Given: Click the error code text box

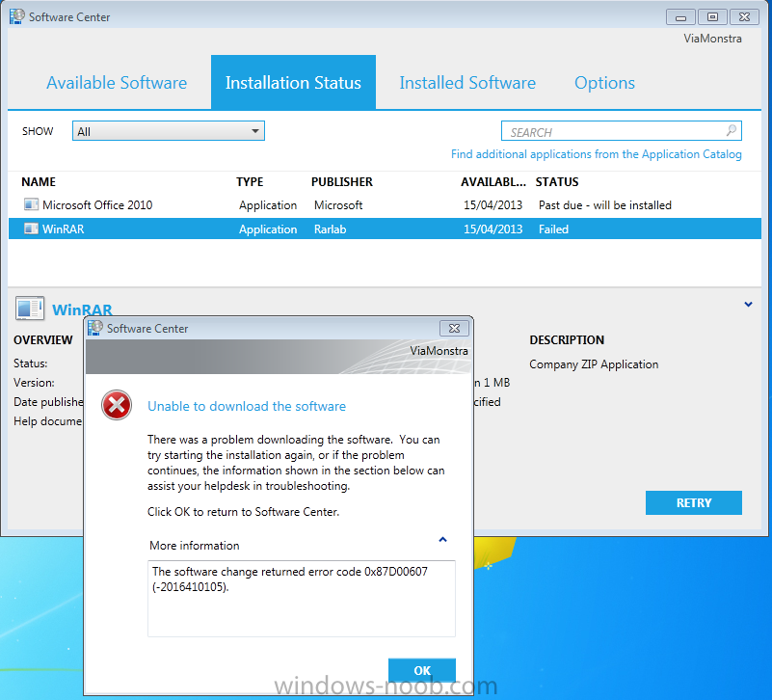Looking at the screenshot, I should 302,598.
